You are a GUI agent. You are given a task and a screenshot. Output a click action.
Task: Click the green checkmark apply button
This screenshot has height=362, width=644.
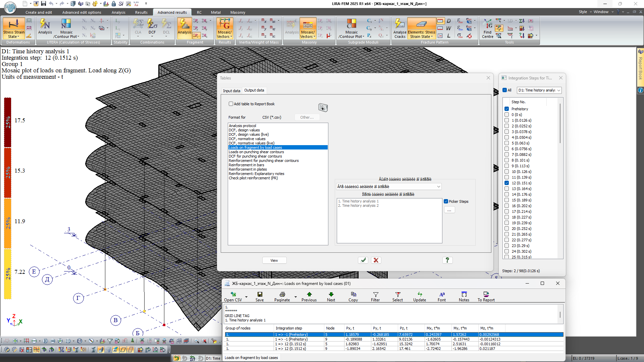pos(363,260)
